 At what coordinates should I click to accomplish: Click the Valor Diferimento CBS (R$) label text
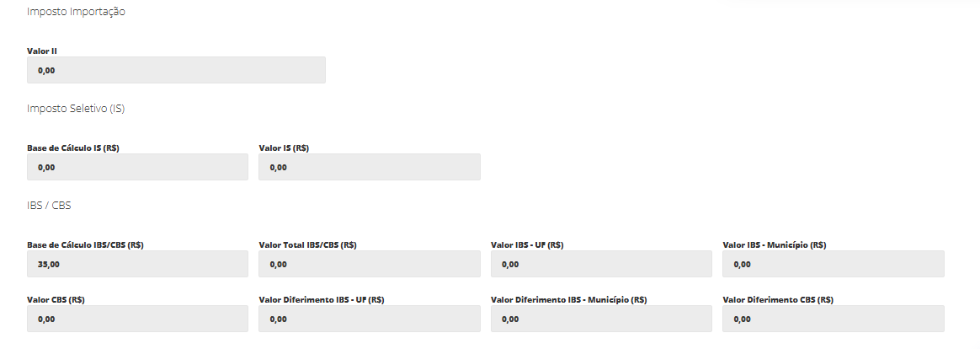pos(778,299)
